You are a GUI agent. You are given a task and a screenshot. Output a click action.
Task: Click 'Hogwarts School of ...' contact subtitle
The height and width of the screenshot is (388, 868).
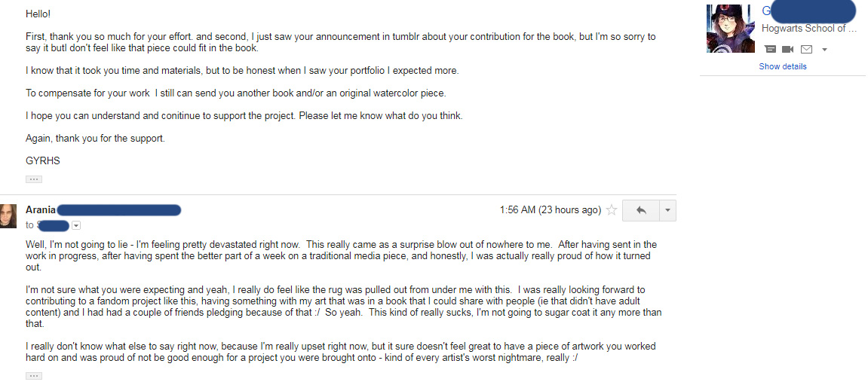tap(808, 29)
